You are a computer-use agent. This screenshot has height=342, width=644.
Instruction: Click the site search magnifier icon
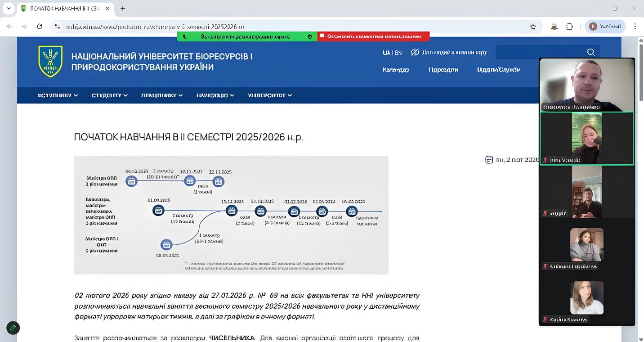click(591, 52)
